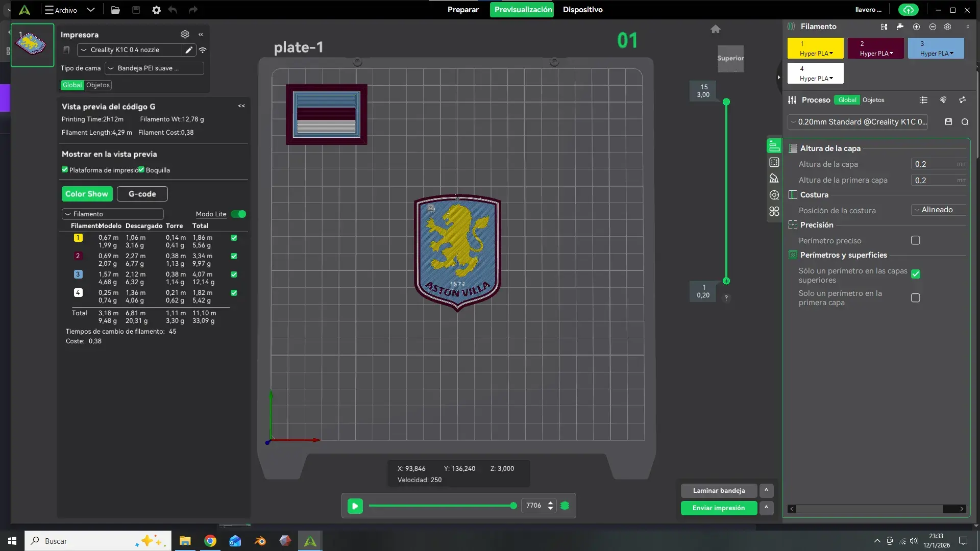Edit the Creality K1C printer preset
Image resolution: width=980 pixels, height=551 pixels.
[189, 50]
